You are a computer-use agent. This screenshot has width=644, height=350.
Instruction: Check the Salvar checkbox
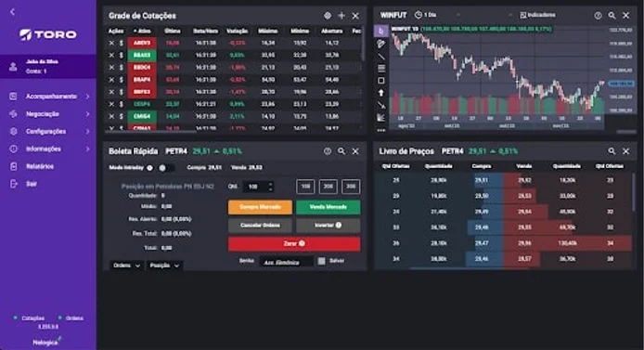322,261
